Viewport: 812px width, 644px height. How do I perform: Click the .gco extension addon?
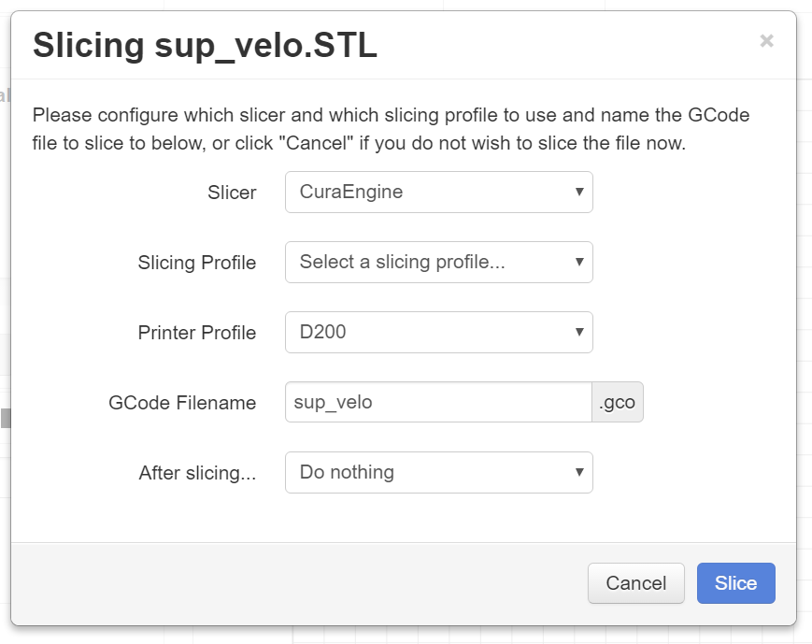[618, 403]
